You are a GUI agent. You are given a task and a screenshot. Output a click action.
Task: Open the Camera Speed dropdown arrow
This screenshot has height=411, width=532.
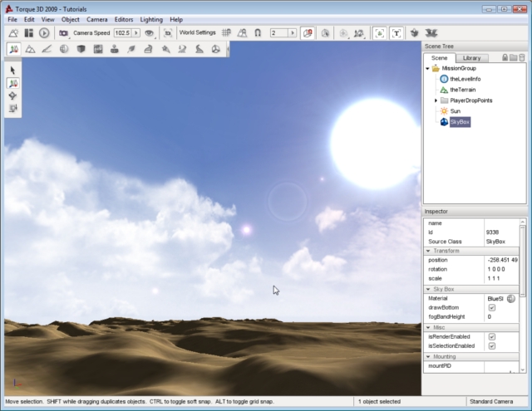137,32
